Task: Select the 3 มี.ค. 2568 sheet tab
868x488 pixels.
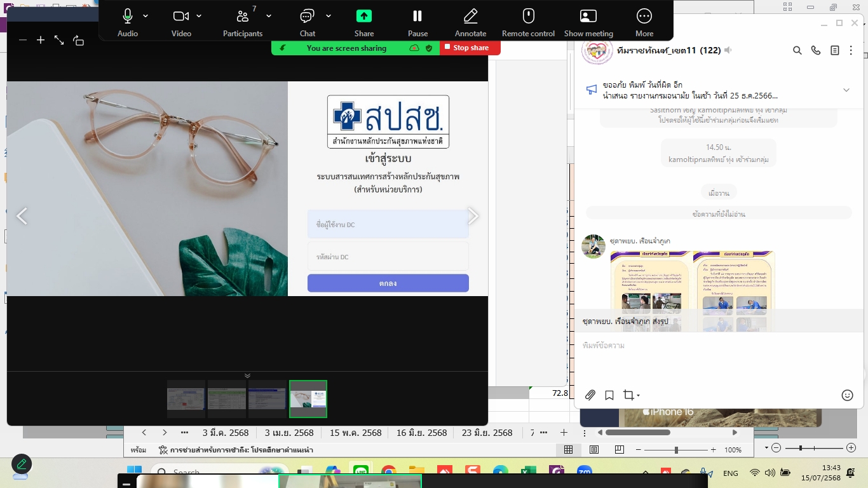Action: coord(226,432)
